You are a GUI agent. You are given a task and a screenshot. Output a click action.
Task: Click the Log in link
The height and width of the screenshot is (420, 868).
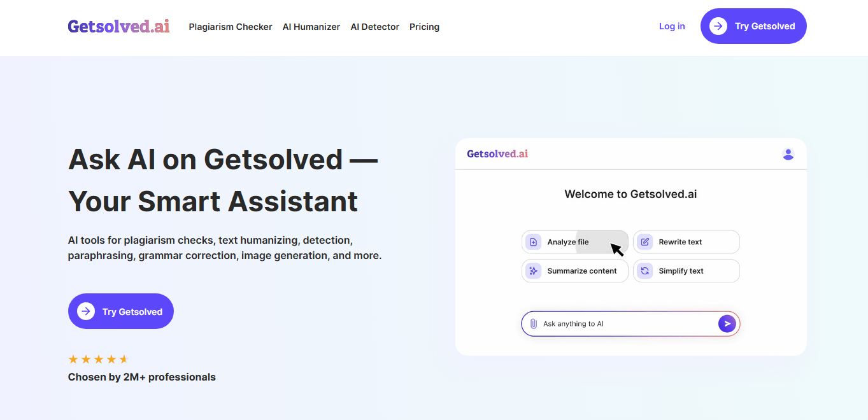point(671,26)
